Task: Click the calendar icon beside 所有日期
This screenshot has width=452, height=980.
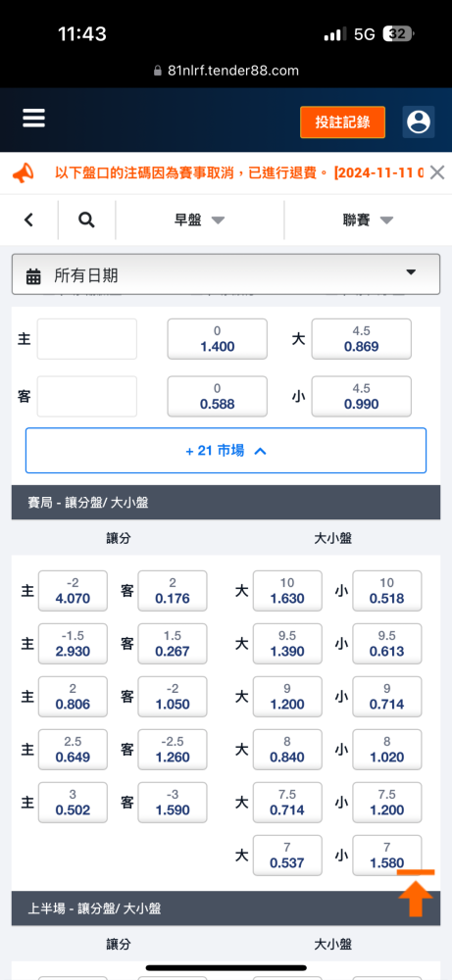Action: [33, 275]
